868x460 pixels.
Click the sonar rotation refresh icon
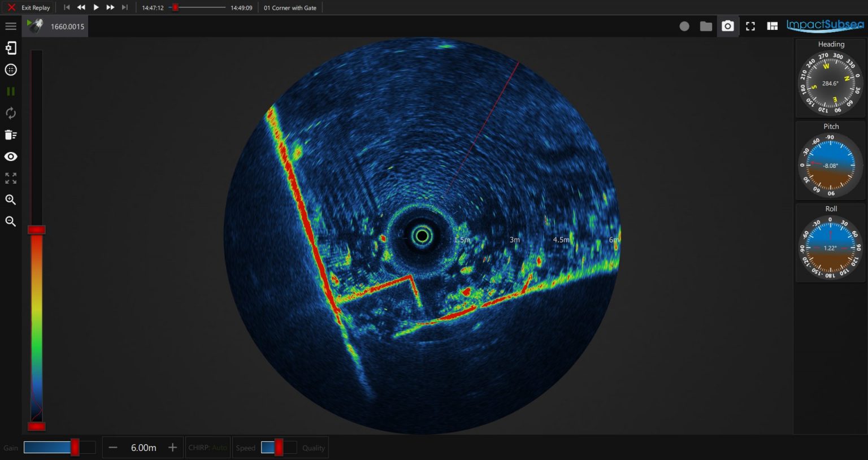pyautogui.click(x=10, y=113)
